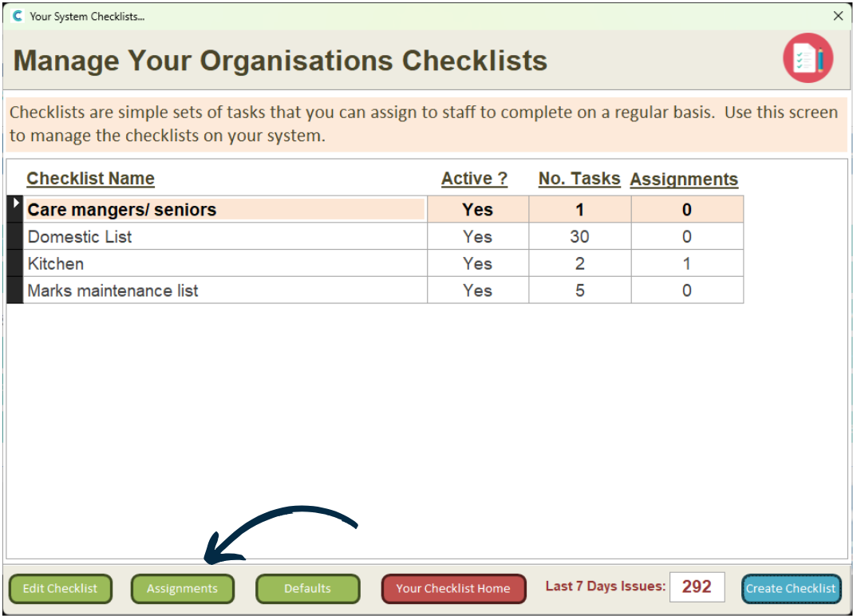The height and width of the screenshot is (616, 853).
Task: Click the app logo in title bar
Action: point(18,16)
